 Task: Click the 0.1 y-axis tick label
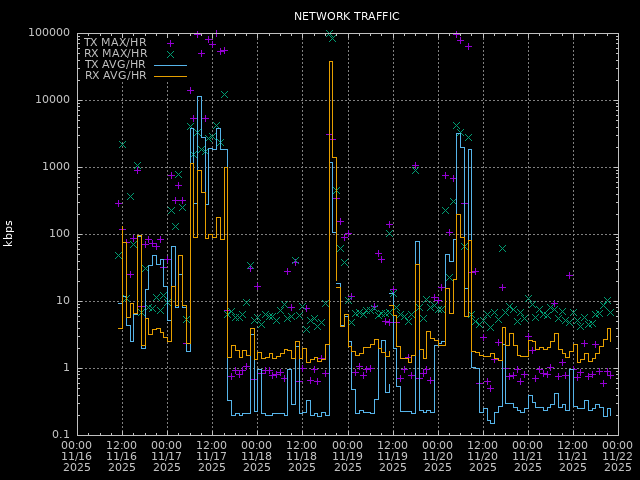point(59,435)
